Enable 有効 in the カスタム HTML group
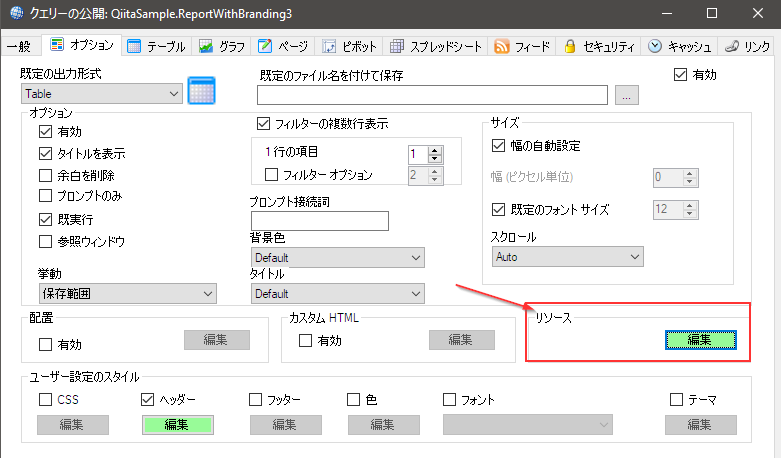 coord(305,341)
